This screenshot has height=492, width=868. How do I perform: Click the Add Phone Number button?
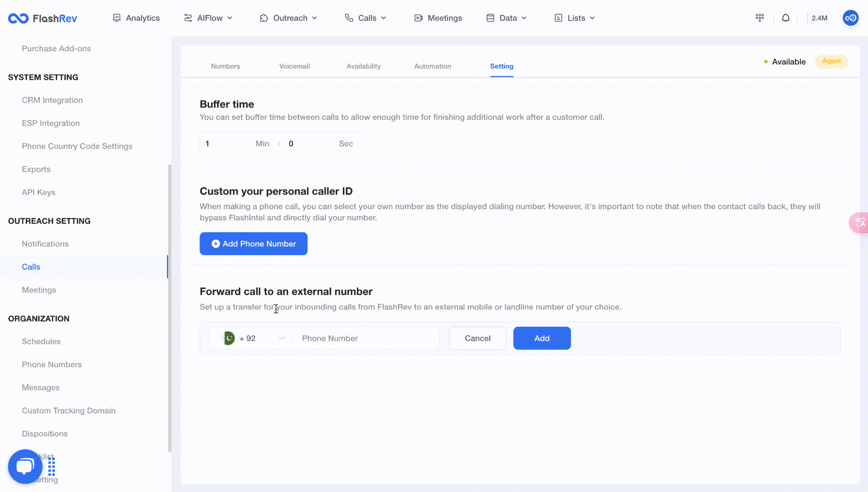(254, 244)
